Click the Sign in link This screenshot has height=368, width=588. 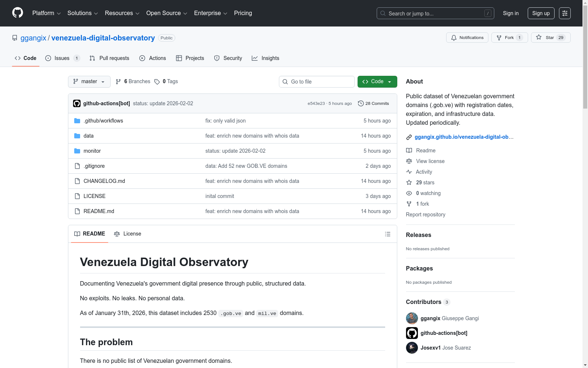coord(511,13)
